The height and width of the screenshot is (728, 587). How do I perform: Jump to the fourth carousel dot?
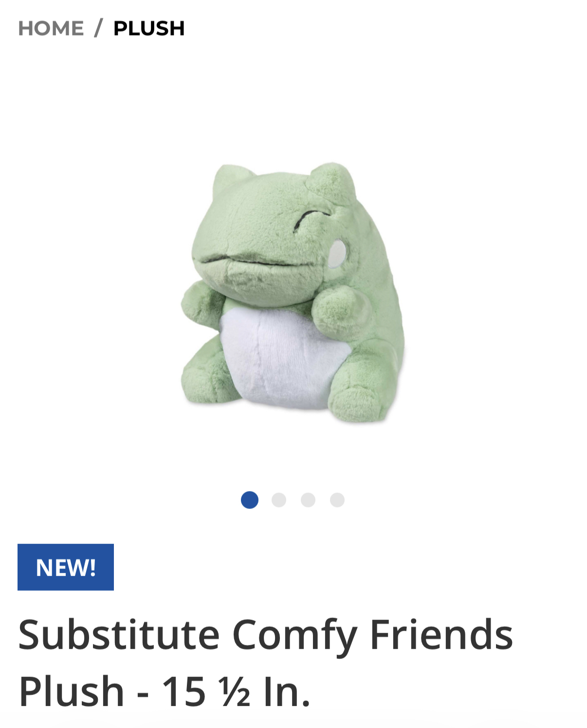tap(337, 500)
